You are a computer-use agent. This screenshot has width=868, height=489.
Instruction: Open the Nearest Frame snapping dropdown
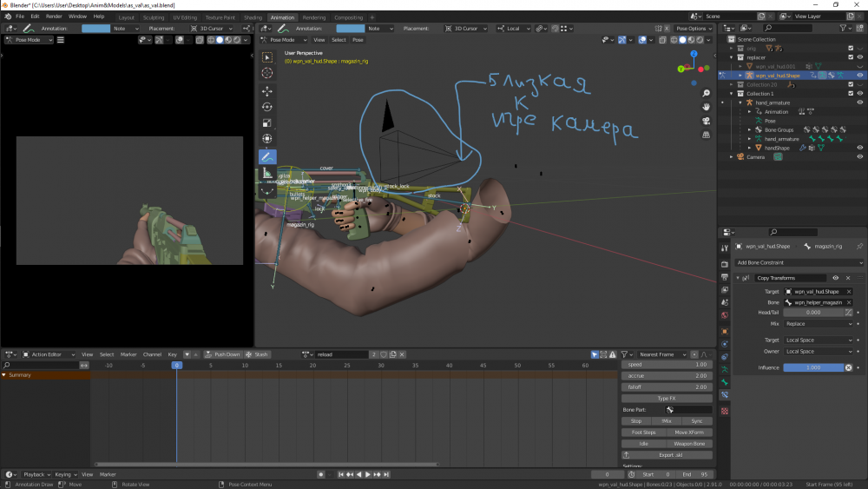pyautogui.click(x=662, y=354)
